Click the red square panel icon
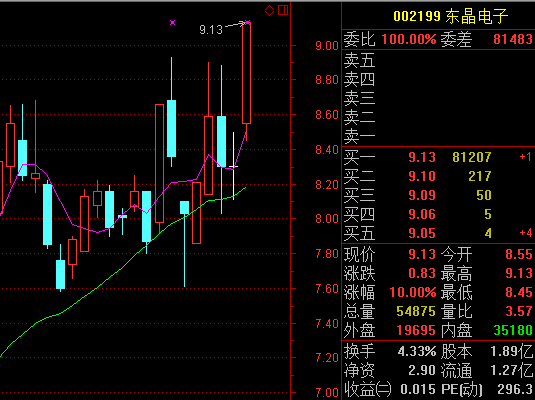The width and height of the screenshot is (535, 400). 283,10
